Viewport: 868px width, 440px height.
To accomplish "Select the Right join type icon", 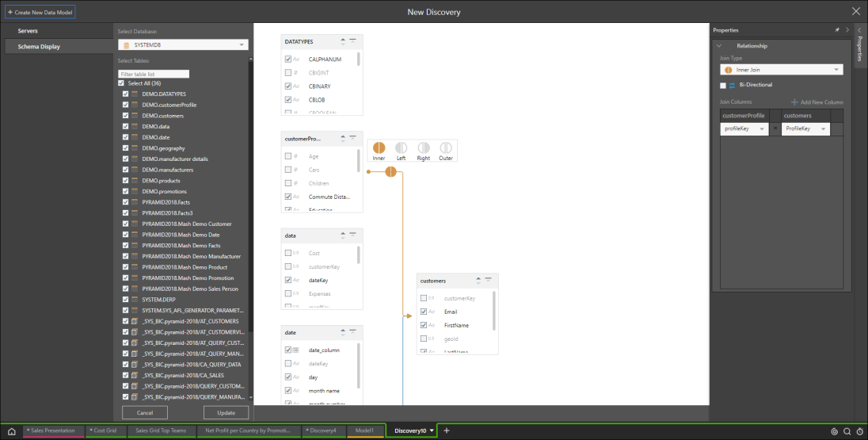I will [424, 147].
